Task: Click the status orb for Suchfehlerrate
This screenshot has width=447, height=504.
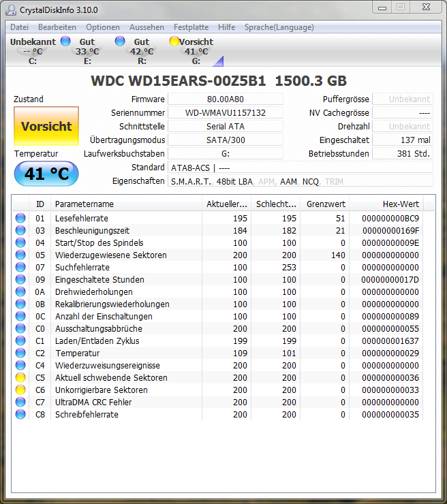Action: [x=20, y=267]
